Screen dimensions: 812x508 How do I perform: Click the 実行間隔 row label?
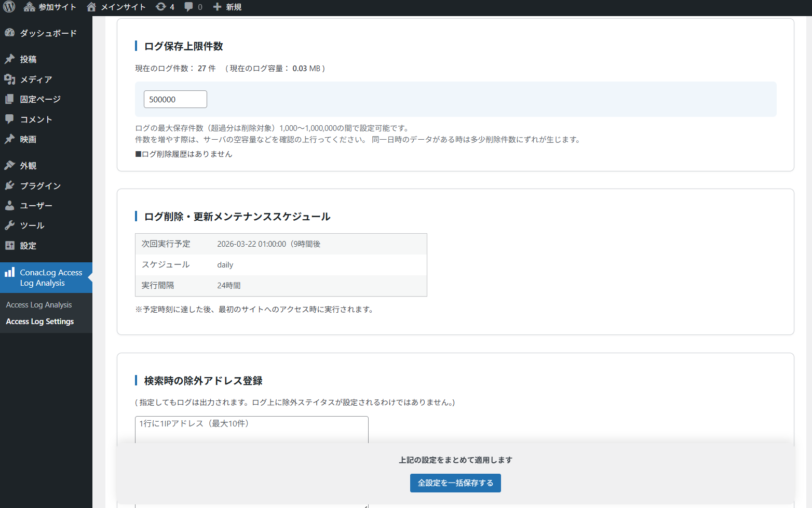coord(158,286)
